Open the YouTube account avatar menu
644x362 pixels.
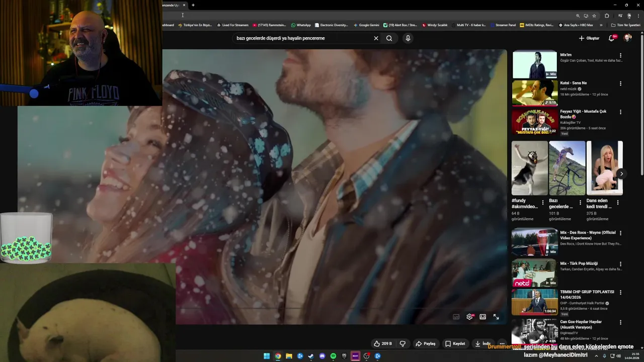click(x=627, y=38)
